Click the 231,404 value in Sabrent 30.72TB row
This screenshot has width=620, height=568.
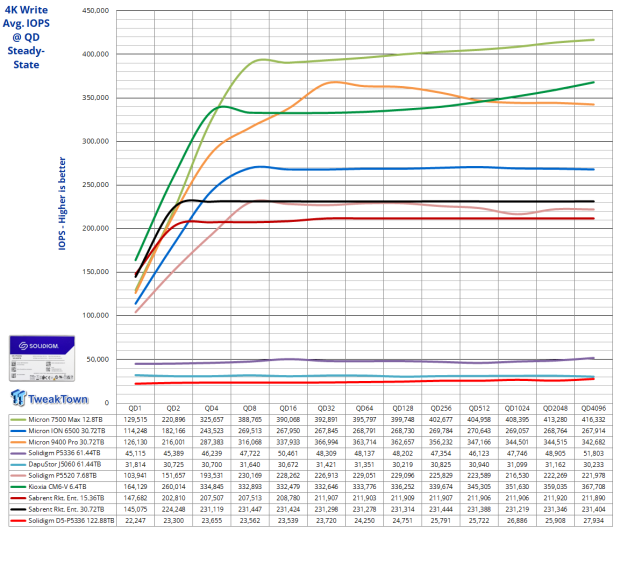[x=594, y=509]
